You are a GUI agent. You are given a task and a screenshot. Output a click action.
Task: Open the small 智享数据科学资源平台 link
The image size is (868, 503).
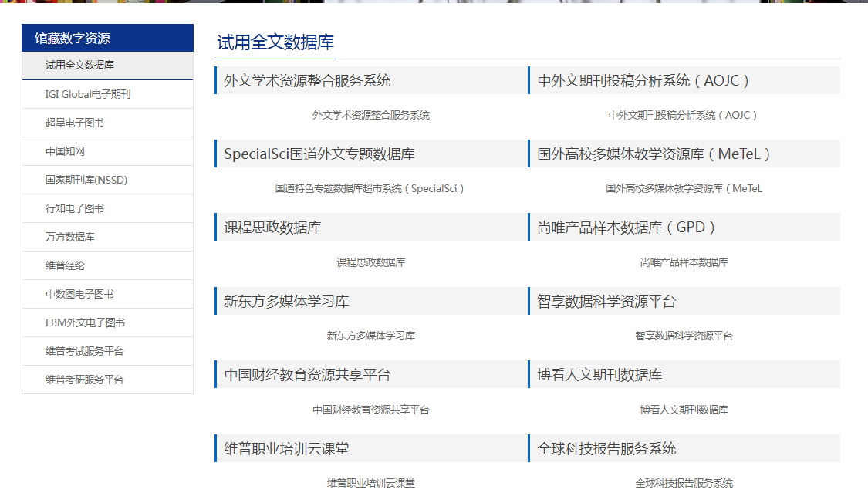[x=684, y=336]
